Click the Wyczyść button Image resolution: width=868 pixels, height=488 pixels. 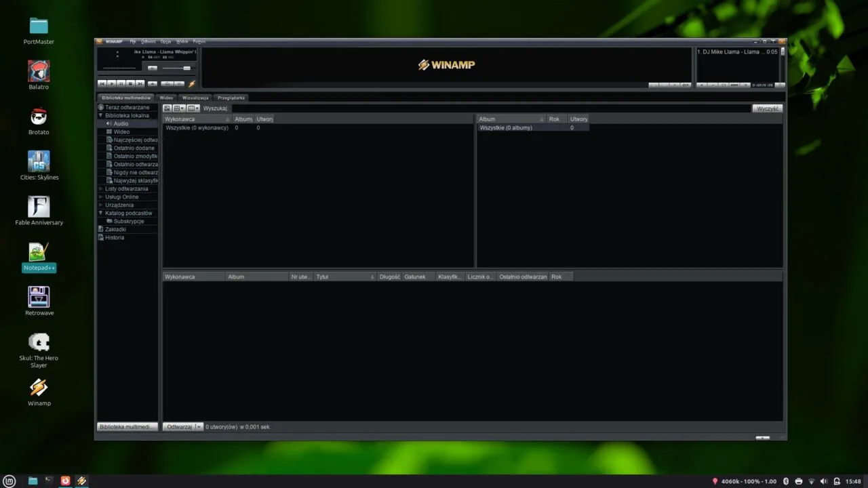[767, 108]
